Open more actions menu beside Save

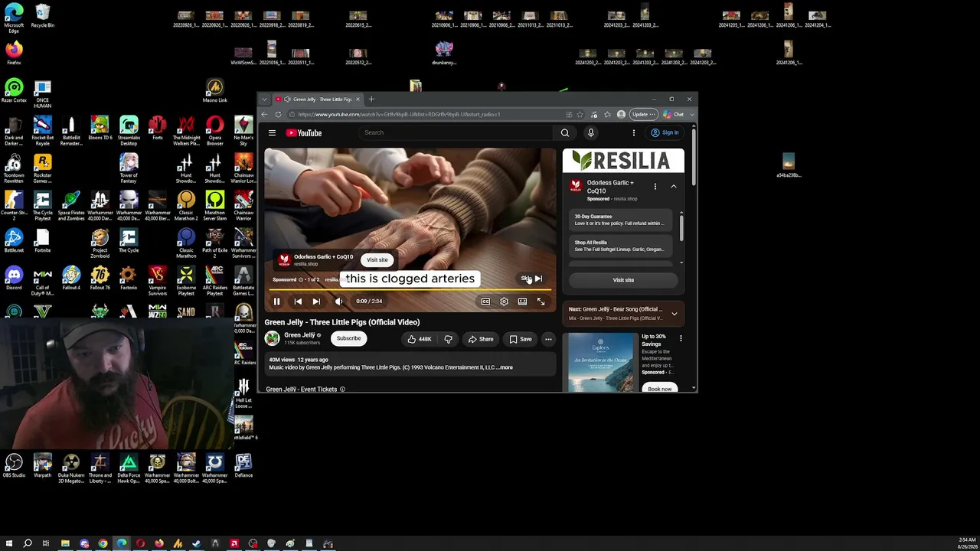pyautogui.click(x=548, y=339)
